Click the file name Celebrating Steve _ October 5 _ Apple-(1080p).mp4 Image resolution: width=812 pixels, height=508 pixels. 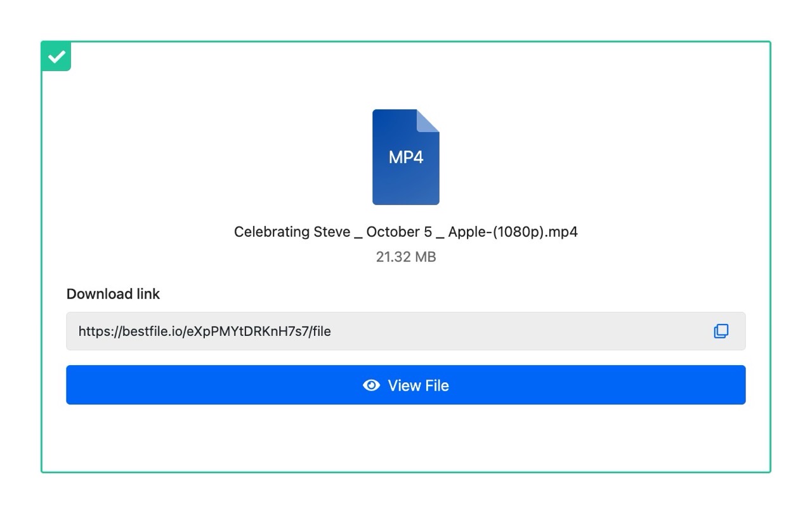point(406,232)
